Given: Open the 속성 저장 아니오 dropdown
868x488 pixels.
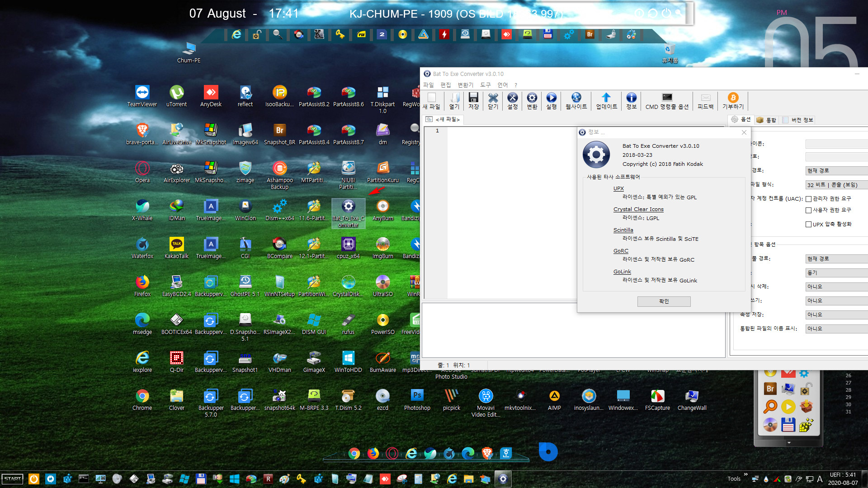Looking at the screenshot, I should (x=836, y=315).
